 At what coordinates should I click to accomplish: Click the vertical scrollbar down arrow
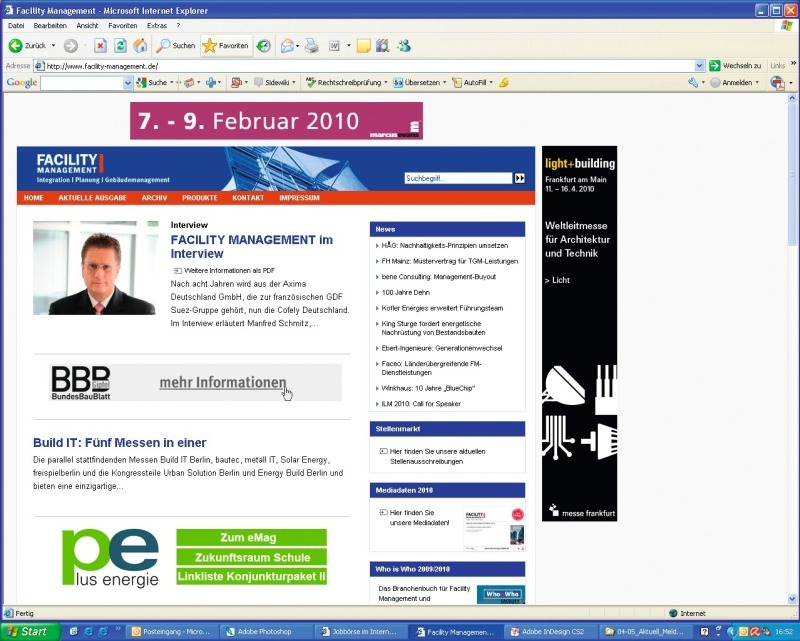pos(792,599)
